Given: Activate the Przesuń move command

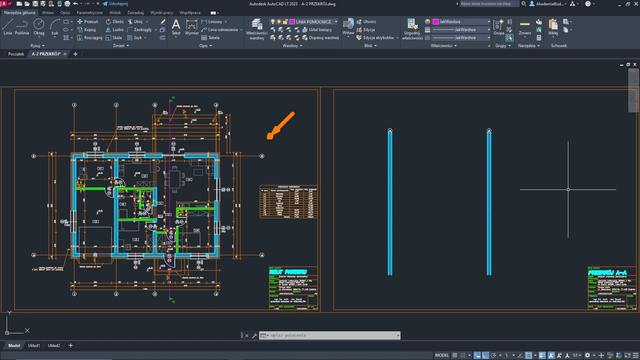Looking at the screenshot, I should click(x=88, y=22).
